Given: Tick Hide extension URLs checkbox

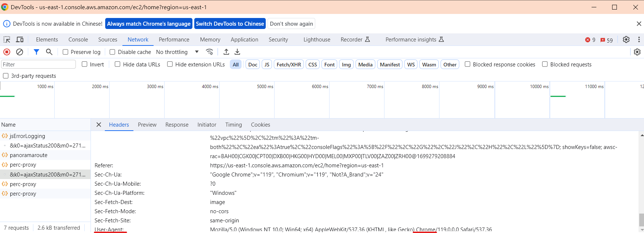Looking at the screenshot, I should [170, 64].
